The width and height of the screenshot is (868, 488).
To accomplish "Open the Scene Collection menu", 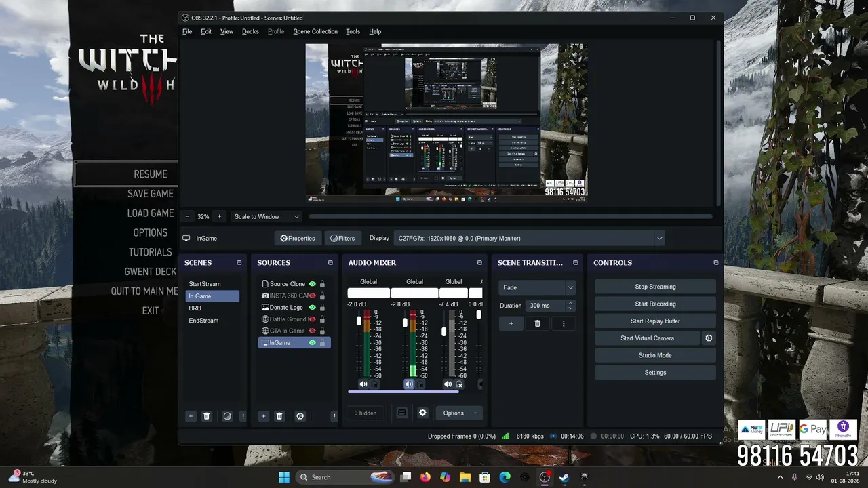I will [315, 31].
